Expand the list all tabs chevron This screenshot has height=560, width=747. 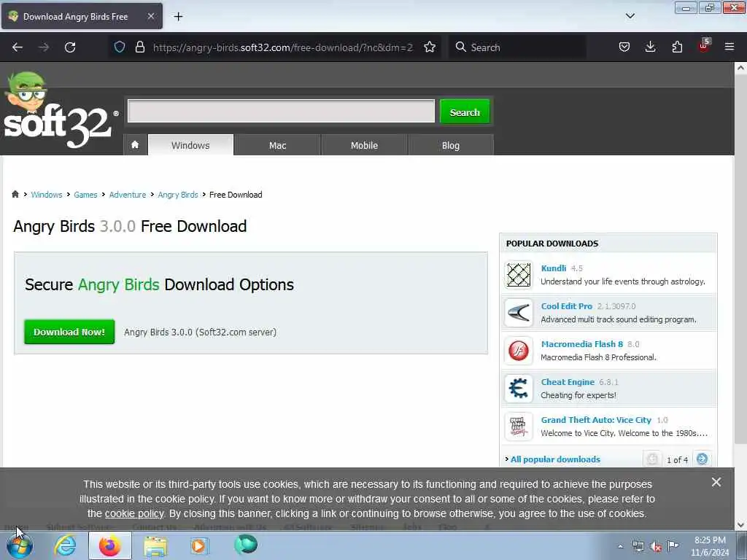click(x=630, y=16)
